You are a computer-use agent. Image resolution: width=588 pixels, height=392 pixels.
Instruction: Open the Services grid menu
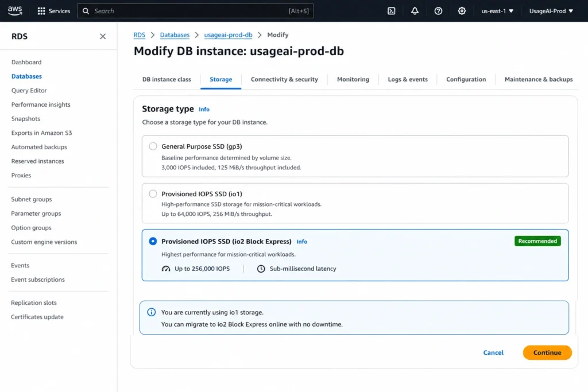(41, 11)
